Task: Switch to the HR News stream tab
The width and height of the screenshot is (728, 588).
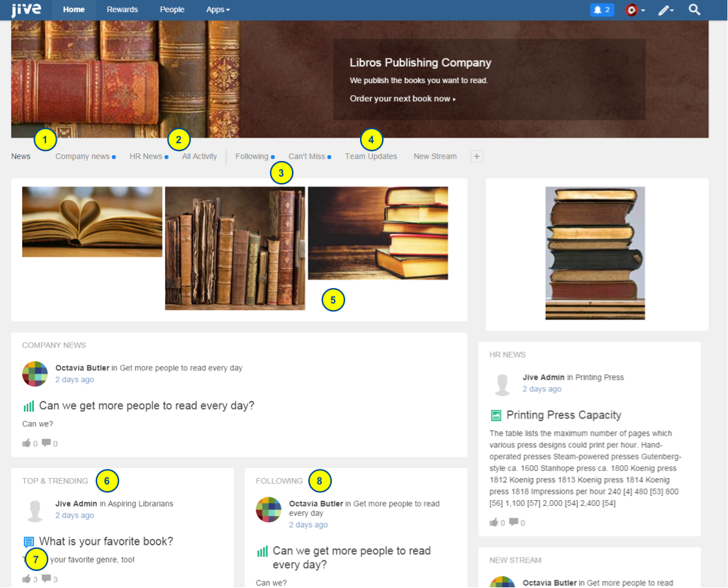Action: tap(146, 157)
